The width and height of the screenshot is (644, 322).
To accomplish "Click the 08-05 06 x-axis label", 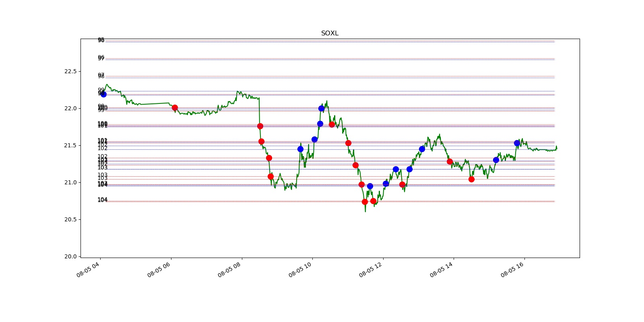I will [x=159, y=269].
